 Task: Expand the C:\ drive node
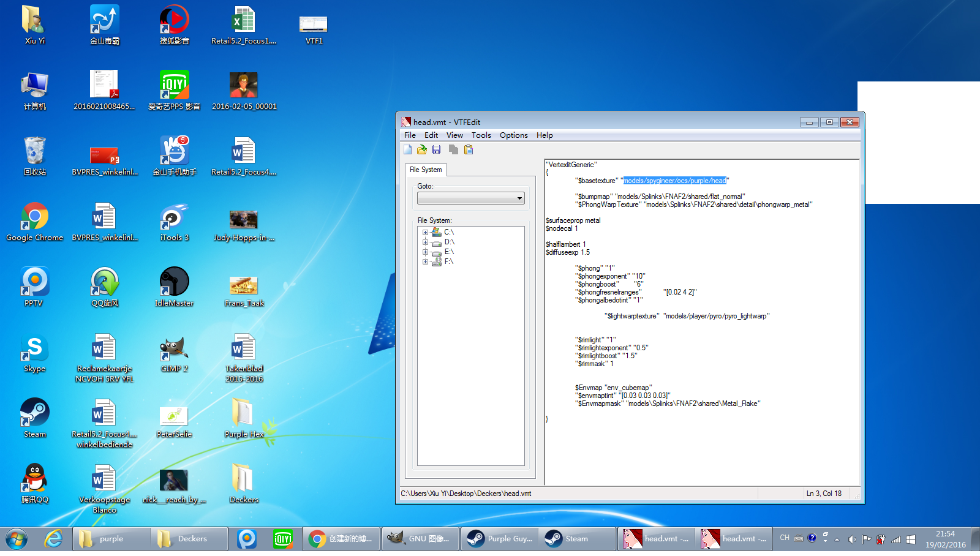coord(425,233)
